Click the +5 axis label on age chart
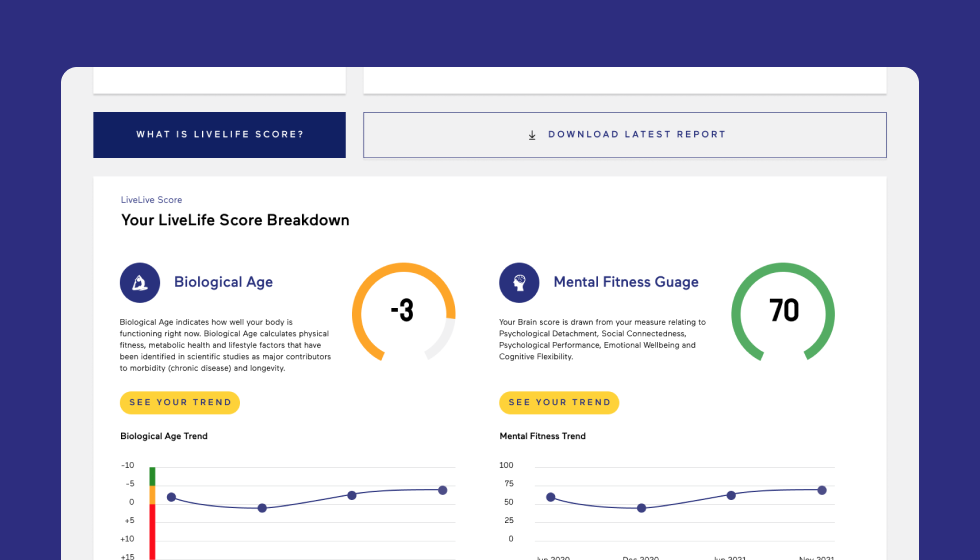This screenshot has width=980, height=560. click(x=129, y=521)
